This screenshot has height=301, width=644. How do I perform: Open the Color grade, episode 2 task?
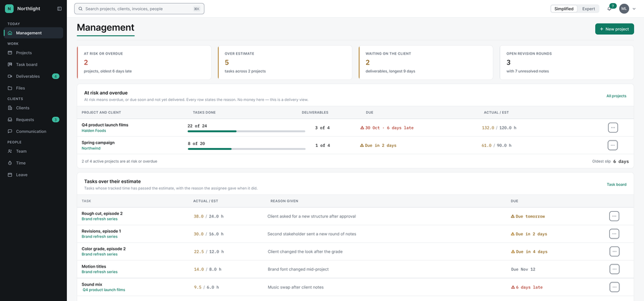[x=103, y=249]
